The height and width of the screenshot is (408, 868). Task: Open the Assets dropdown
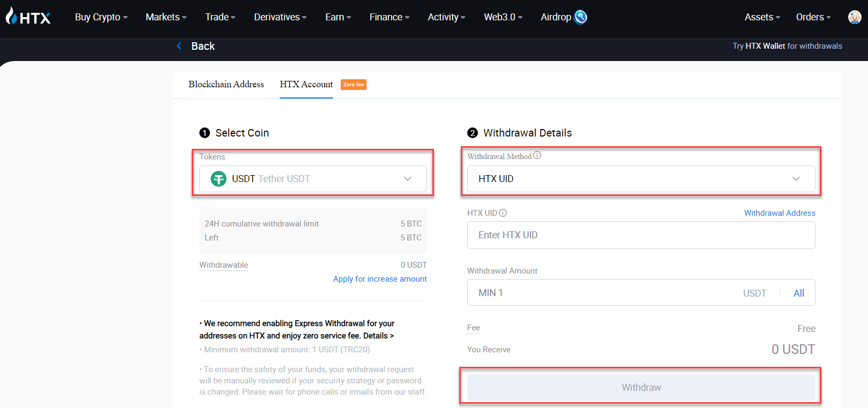762,17
